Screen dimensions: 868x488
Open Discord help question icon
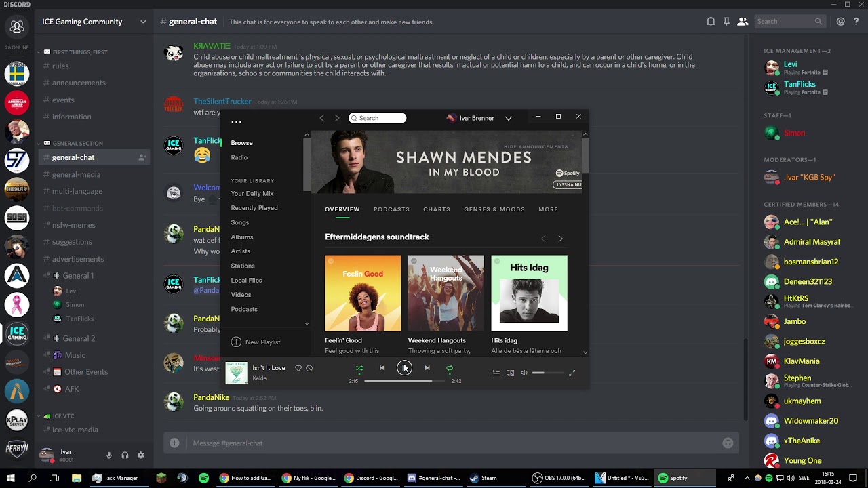coord(856,22)
